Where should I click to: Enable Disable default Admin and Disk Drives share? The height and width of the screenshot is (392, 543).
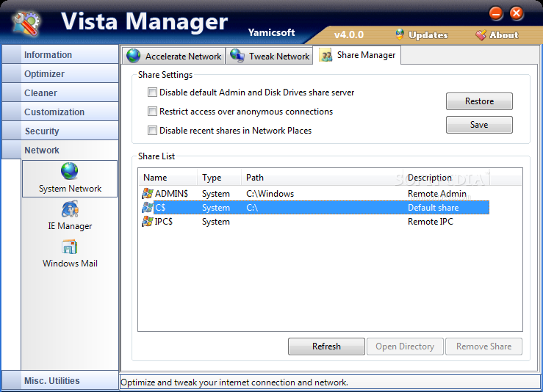click(152, 92)
